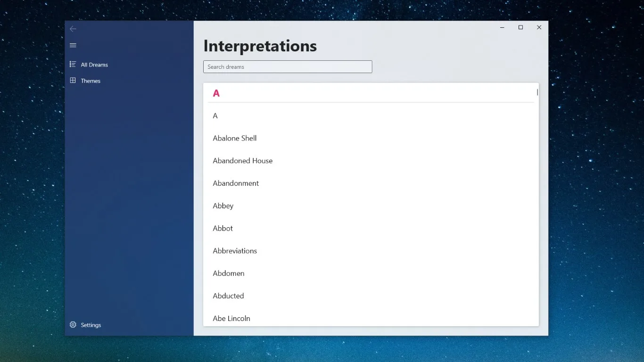Select the Abalone Shell entry
644x362 pixels.
point(371,138)
